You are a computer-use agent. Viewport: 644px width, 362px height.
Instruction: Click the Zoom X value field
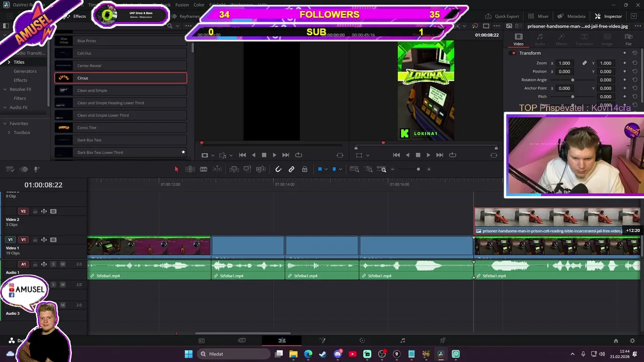tap(565, 63)
